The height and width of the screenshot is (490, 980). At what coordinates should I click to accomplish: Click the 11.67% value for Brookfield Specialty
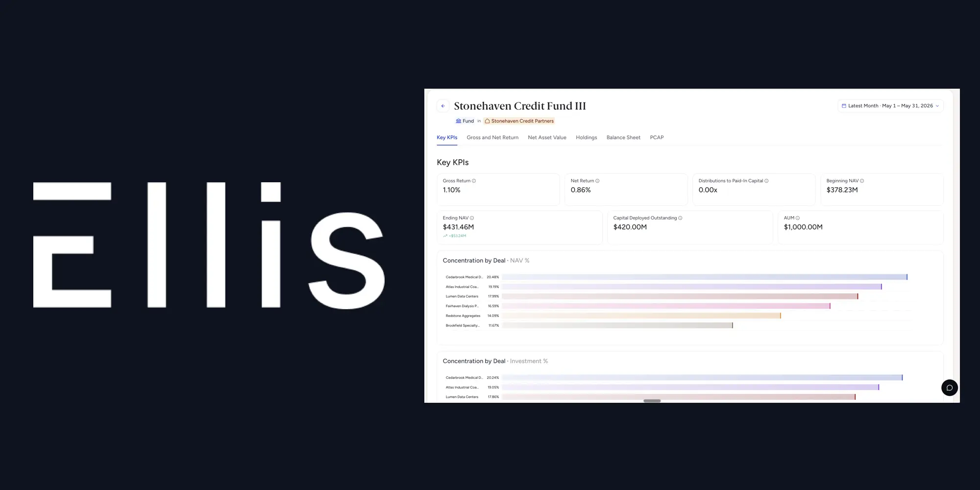(493, 325)
